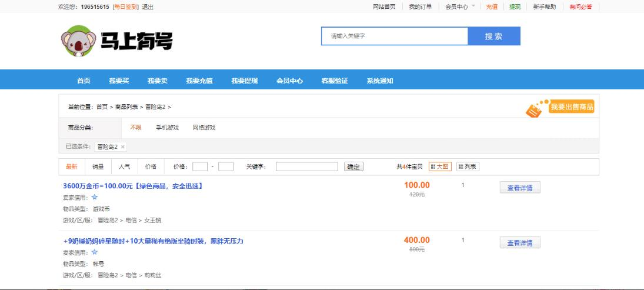Click the seller credit star of second listing
Image resolution: width=644 pixels, height=290 pixels.
click(94, 252)
